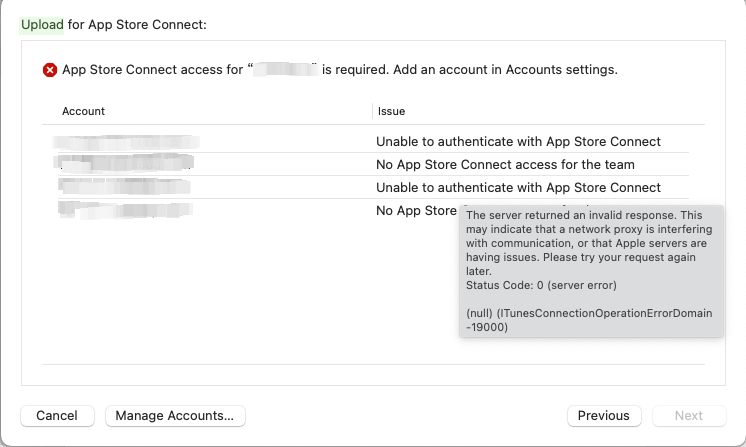Open Manage Accounts dialog
Viewport: 746px width, 447px height.
point(175,416)
